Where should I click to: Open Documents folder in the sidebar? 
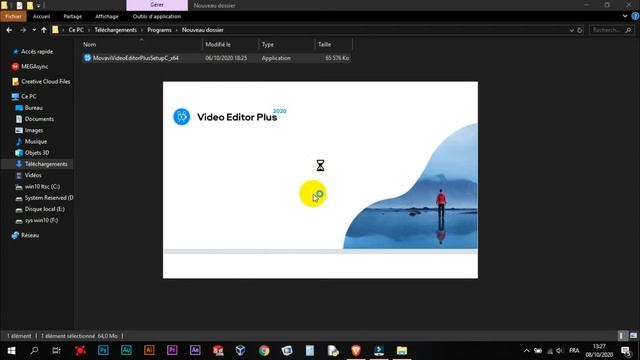(x=39, y=119)
